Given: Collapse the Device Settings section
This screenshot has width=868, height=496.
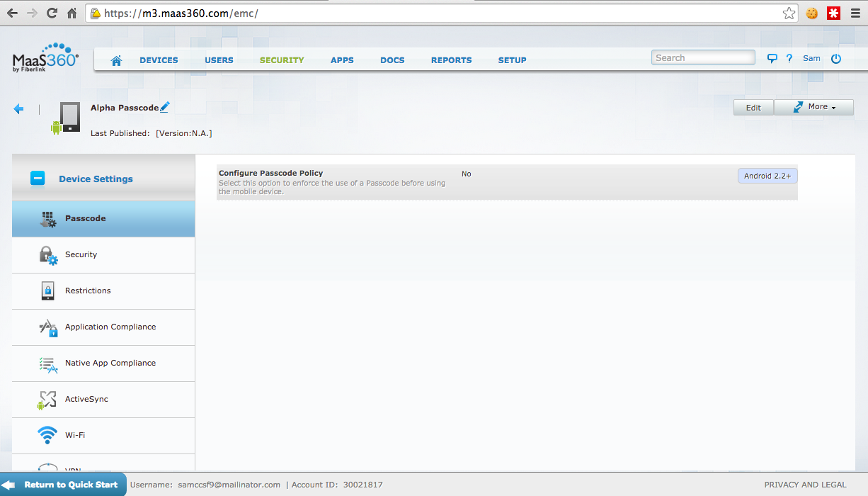Looking at the screenshot, I should 38,179.
